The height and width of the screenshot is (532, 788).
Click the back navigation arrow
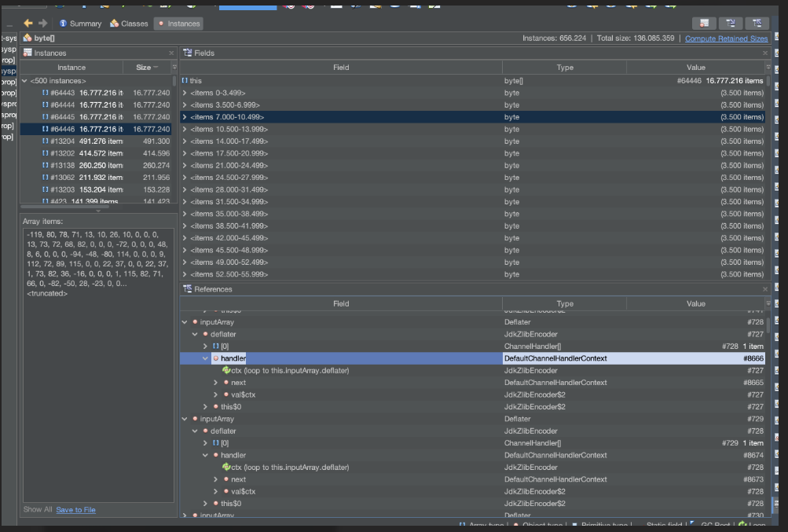pyautogui.click(x=27, y=24)
